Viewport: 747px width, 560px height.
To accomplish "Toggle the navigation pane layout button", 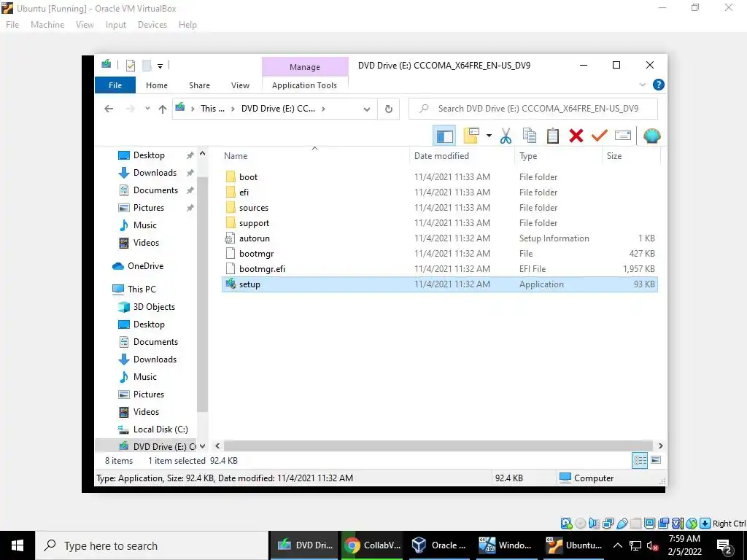I will [444, 136].
